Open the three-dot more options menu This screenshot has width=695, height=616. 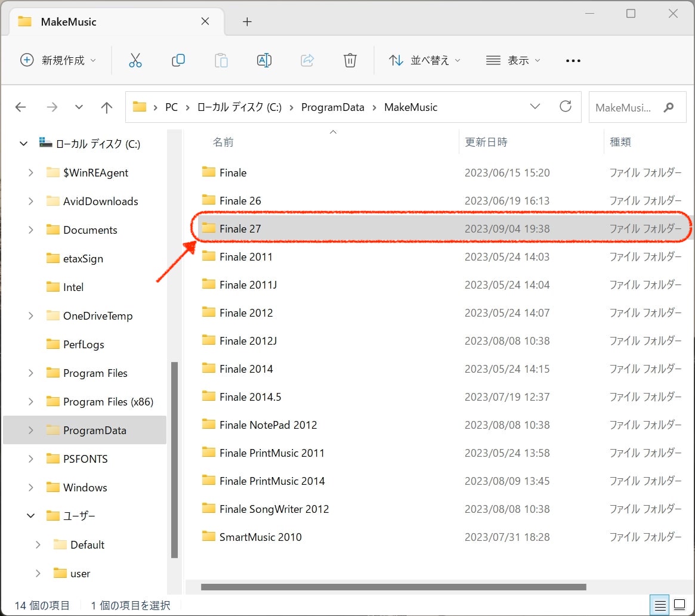click(x=573, y=61)
